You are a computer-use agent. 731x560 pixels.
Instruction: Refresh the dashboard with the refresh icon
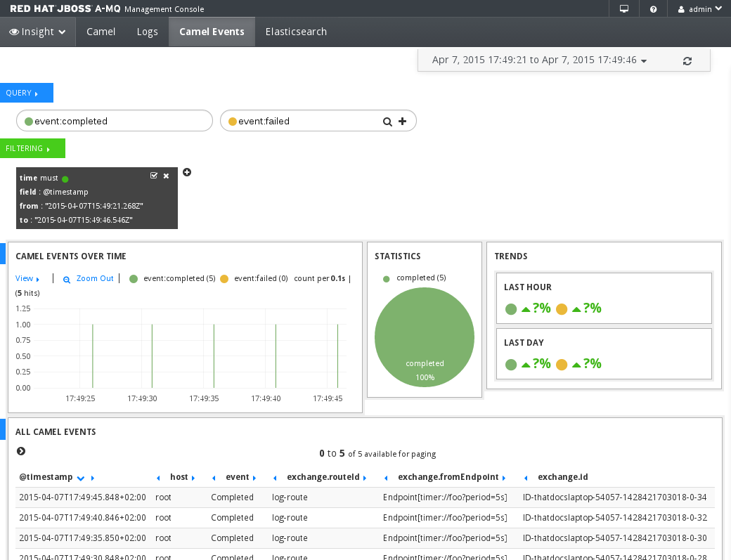(x=687, y=60)
